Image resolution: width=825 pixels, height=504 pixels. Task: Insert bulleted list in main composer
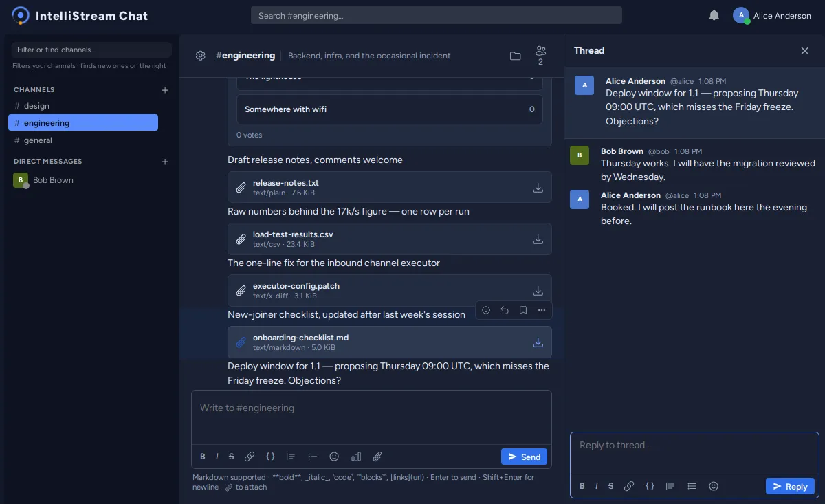[313, 457]
